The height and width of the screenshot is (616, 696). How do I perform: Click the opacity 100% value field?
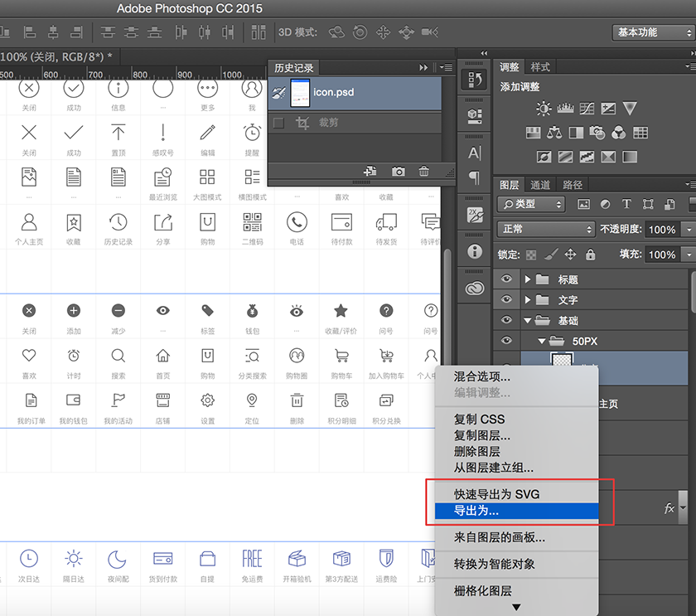[x=662, y=230]
